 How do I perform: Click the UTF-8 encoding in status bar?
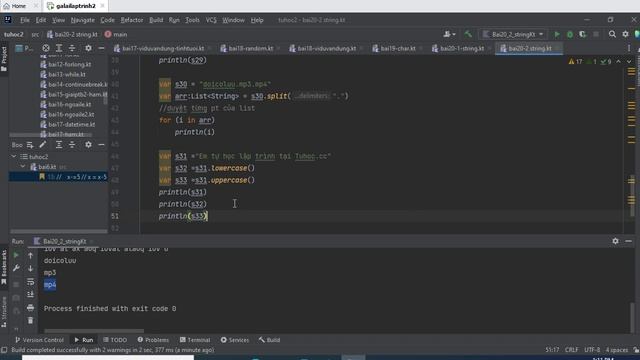[592, 350]
